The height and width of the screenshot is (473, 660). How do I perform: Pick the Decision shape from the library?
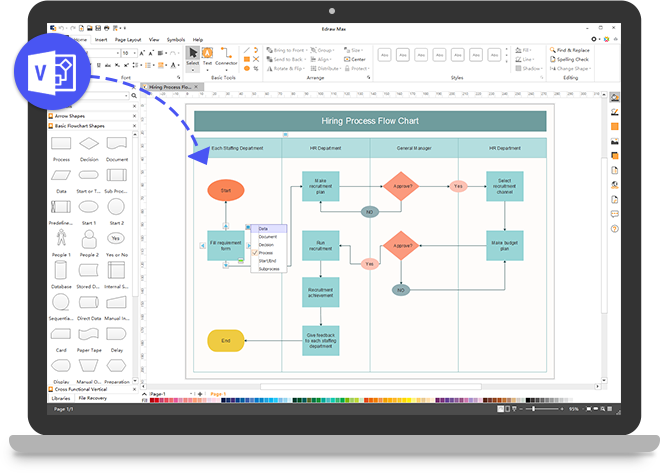tap(89, 148)
